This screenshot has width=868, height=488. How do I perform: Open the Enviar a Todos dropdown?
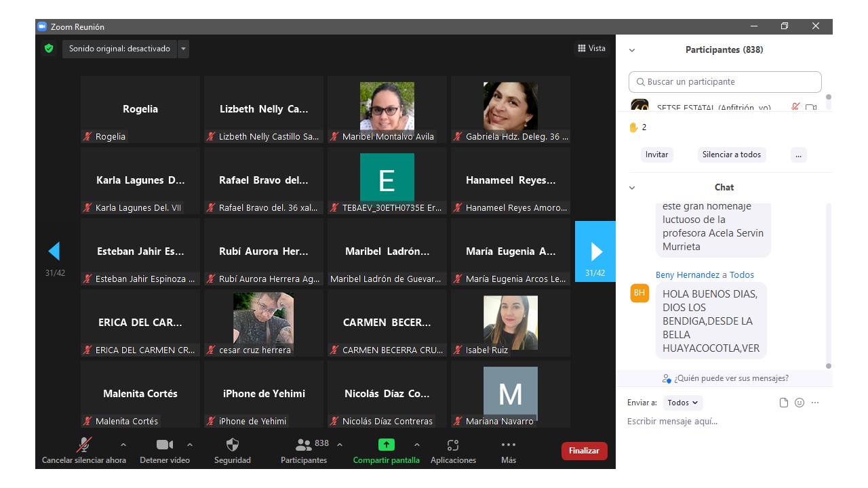[683, 403]
